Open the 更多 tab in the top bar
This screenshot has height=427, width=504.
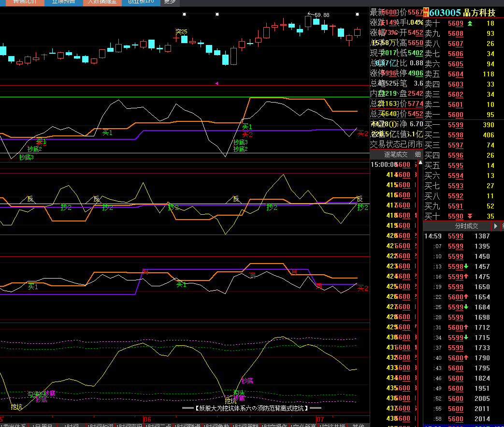click(x=170, y=2)
